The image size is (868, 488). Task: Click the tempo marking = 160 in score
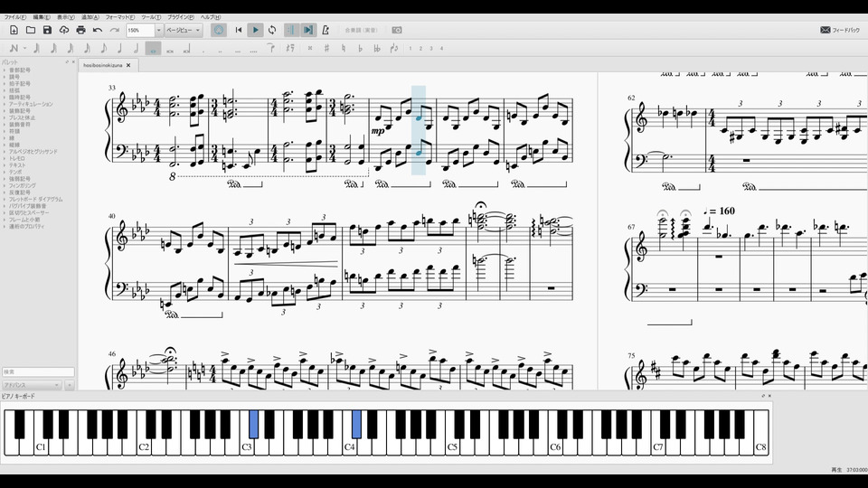719,211
